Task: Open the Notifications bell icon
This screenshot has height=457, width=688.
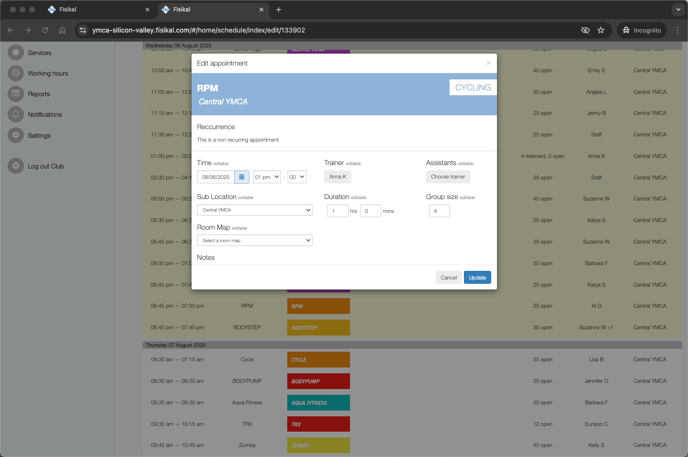Action: (16, 114)
